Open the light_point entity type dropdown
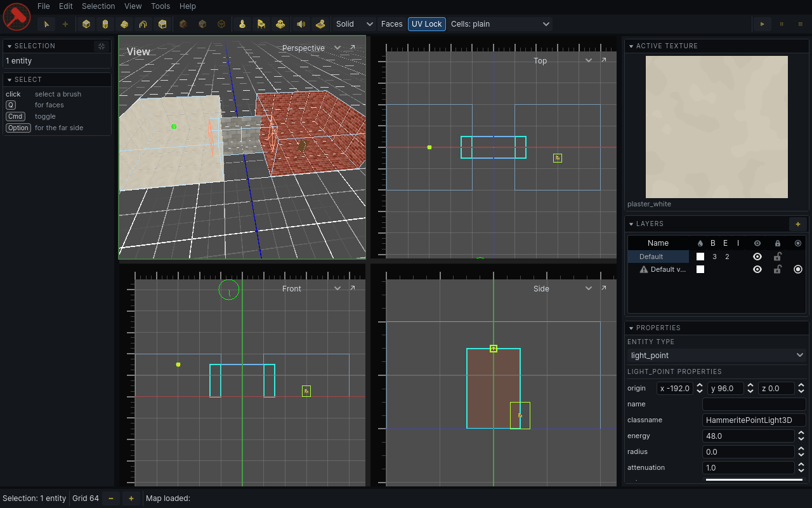 717,356
